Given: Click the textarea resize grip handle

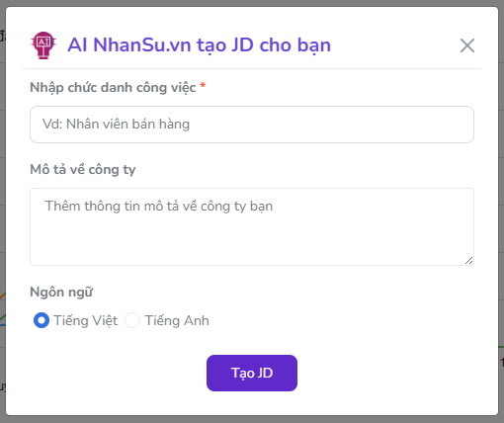Looking at the screenshot, I should click(x=469, y=261).
